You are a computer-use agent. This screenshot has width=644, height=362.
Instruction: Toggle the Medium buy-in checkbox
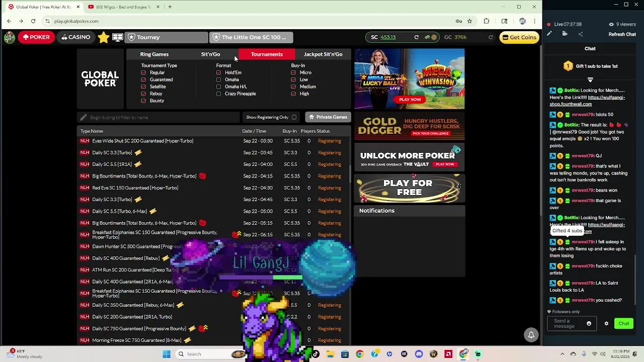(293, 86)
